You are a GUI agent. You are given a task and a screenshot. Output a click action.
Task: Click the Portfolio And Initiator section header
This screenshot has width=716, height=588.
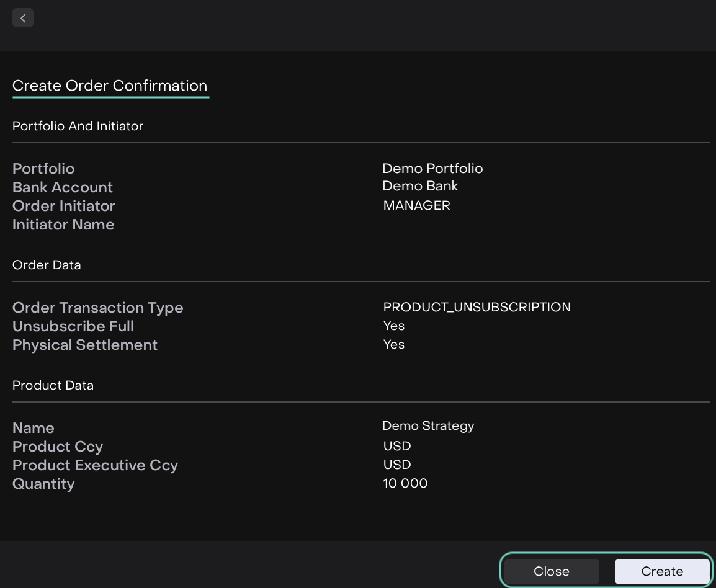(78, 126)
